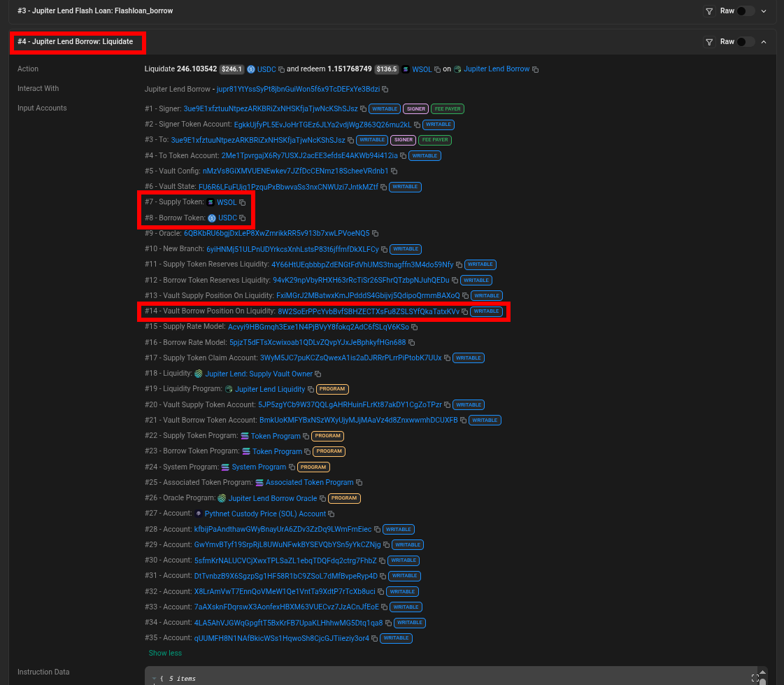The width and height of the screenshot is (784, 685).
Task: Copy the #2 Signer Token Account address
Action: (417, 125)
